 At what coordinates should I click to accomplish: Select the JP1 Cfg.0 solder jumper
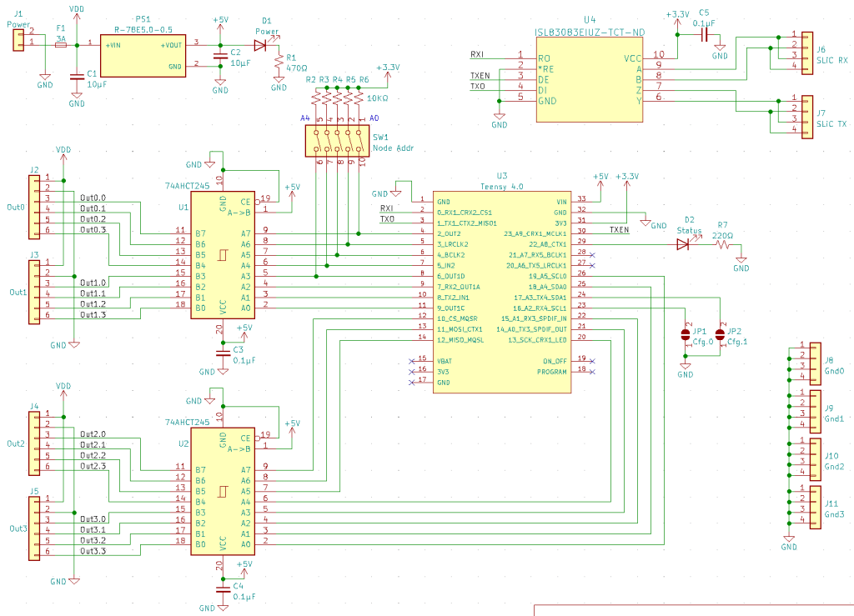click(686, 335)
